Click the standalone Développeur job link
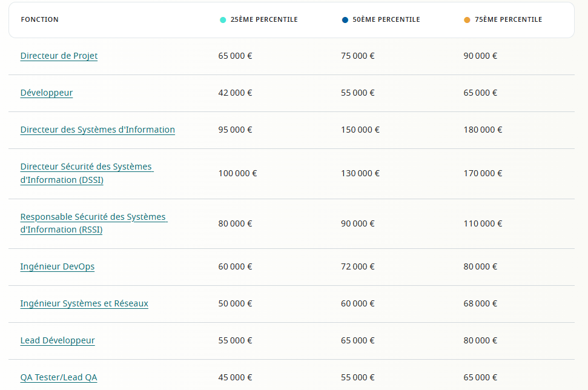 [47, 93]
